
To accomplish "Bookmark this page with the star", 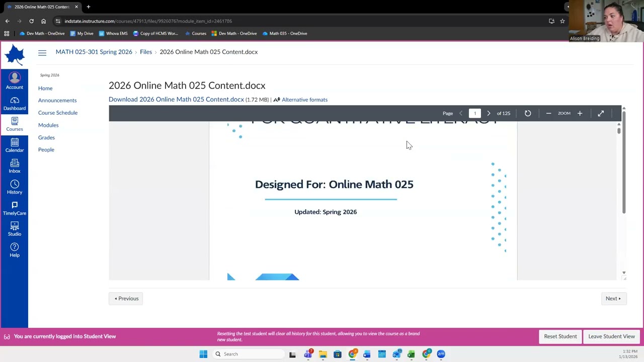I will pos(562,21).
